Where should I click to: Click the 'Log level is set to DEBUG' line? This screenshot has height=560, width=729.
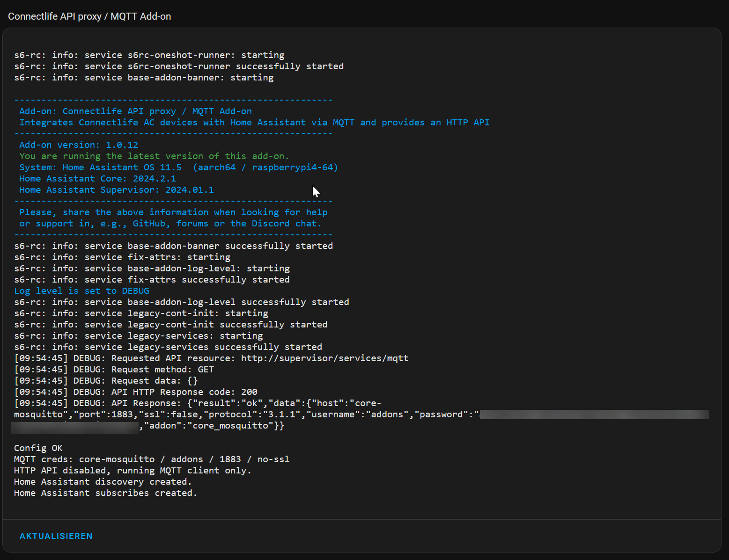pyautogui.click(x=81, y=291)
